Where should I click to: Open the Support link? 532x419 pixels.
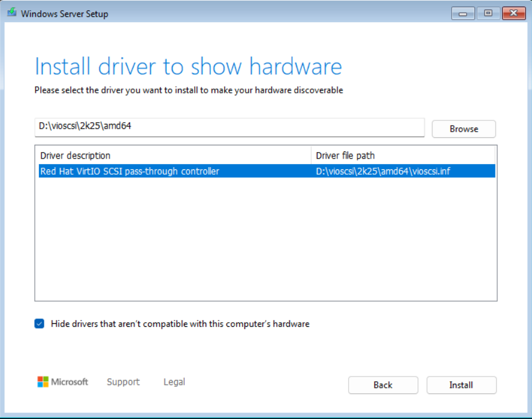pos(123,382)
